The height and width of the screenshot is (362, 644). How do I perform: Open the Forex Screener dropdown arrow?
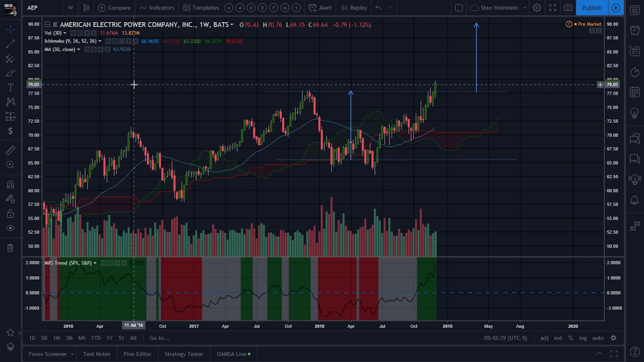[x=72, y=354]
